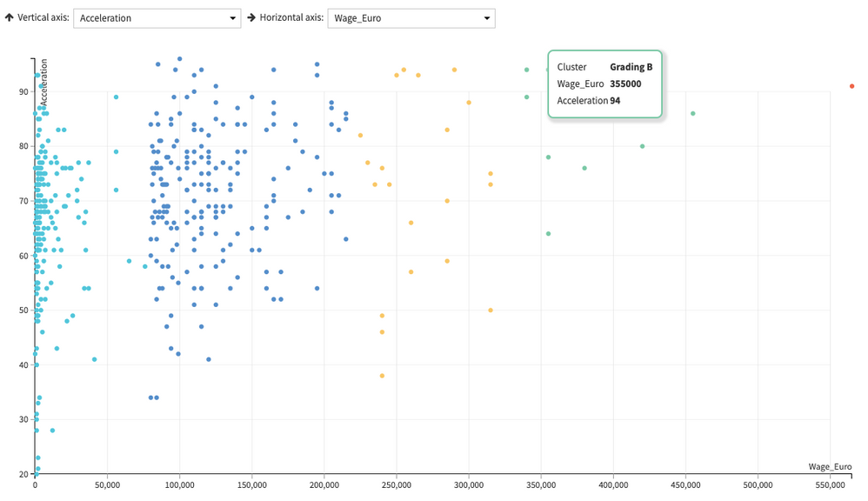Screen dimensions: 868x501
Task: Click the Grading B cluster tooltip
Action: click(604, 83)
